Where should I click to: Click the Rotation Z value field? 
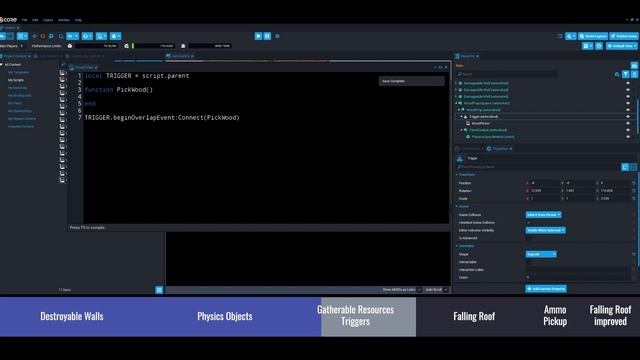tap(614, 191)
